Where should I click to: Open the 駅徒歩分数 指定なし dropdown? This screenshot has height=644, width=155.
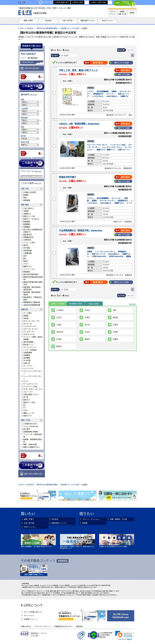tap(30, 145)
